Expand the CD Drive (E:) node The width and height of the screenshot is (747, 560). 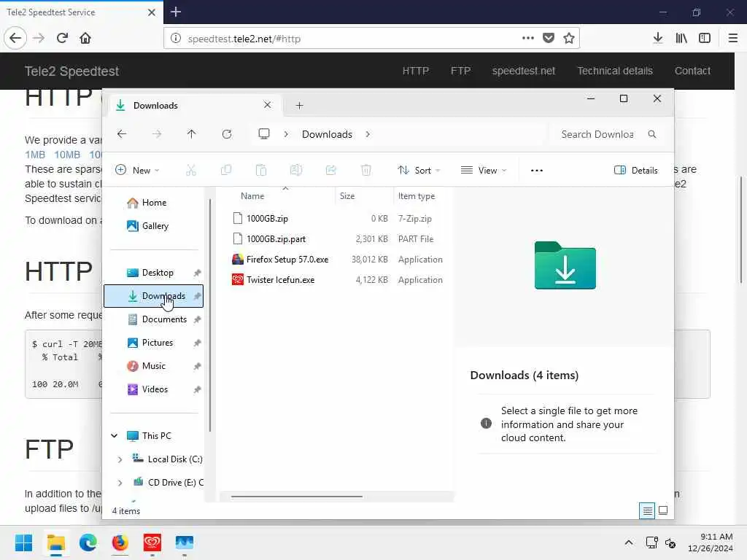coord(120,483)
